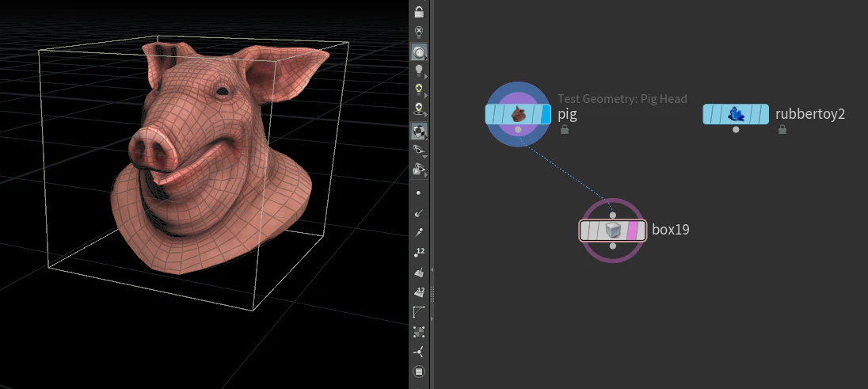The height and width of the screenshot is (389, 868).
Task: Click the output connector below box19 node
Action: pyautogui.click(x=612, y=246)
